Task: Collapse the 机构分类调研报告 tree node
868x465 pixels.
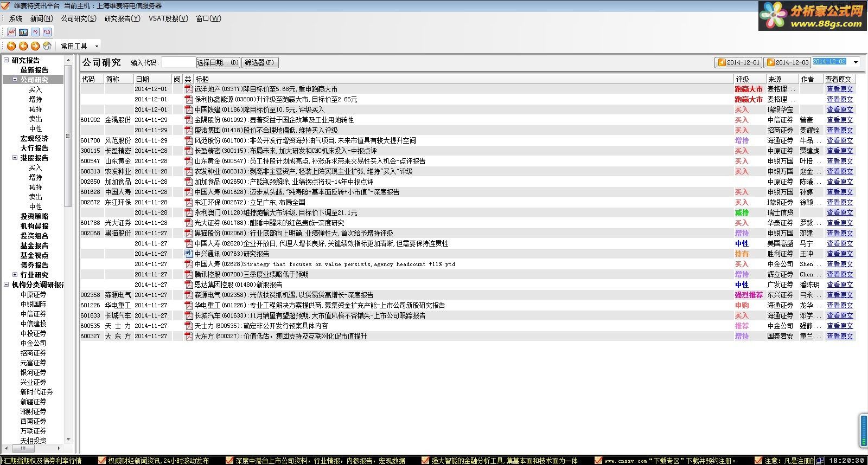Action: (x=7, y=285)
